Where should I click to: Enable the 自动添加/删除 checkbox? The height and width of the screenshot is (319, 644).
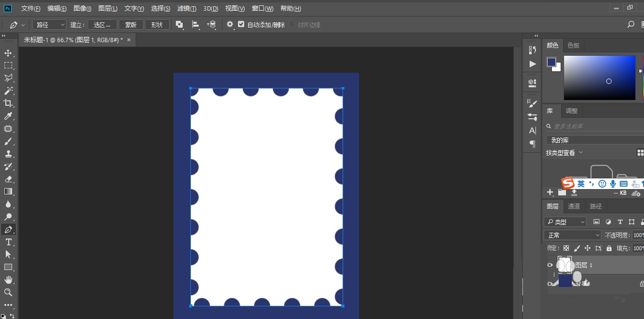241,24
